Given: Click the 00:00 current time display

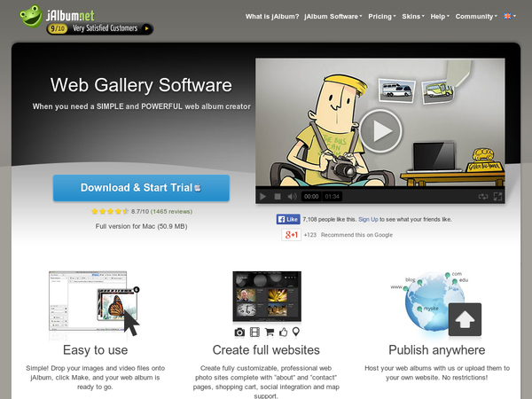Looking at the screenshot, I should click(311, 197).
